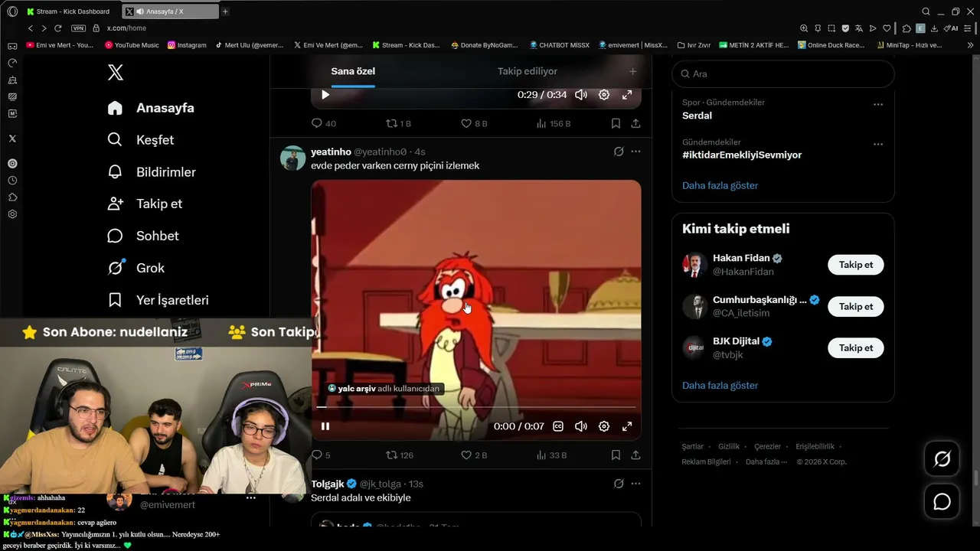This screenshot has width=980, height=551.
Task: Repost the post with 1 B reposts
Action: [x=398, y=123]
